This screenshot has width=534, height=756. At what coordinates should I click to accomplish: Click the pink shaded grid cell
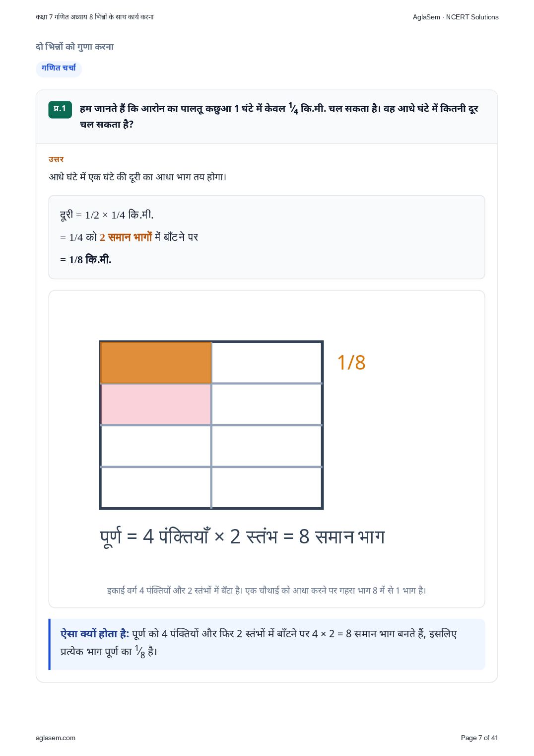tap(156, 404)
